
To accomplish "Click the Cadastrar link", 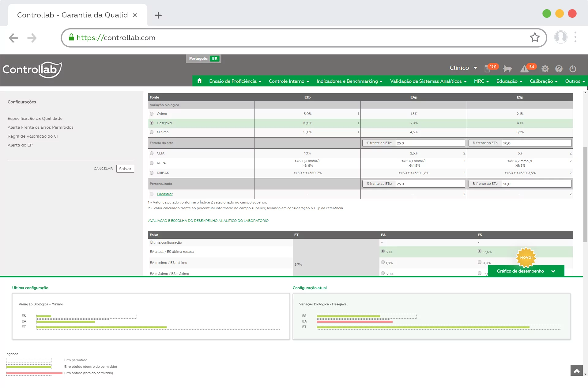I will [164, 194].
